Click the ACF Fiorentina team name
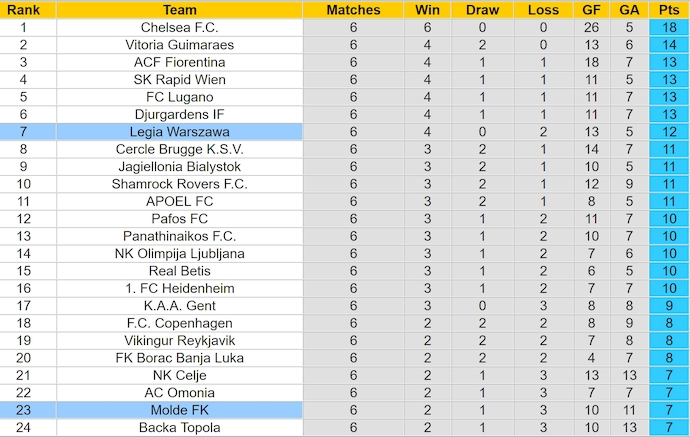This screenshot has height=437, width=690. pos(179,62)
